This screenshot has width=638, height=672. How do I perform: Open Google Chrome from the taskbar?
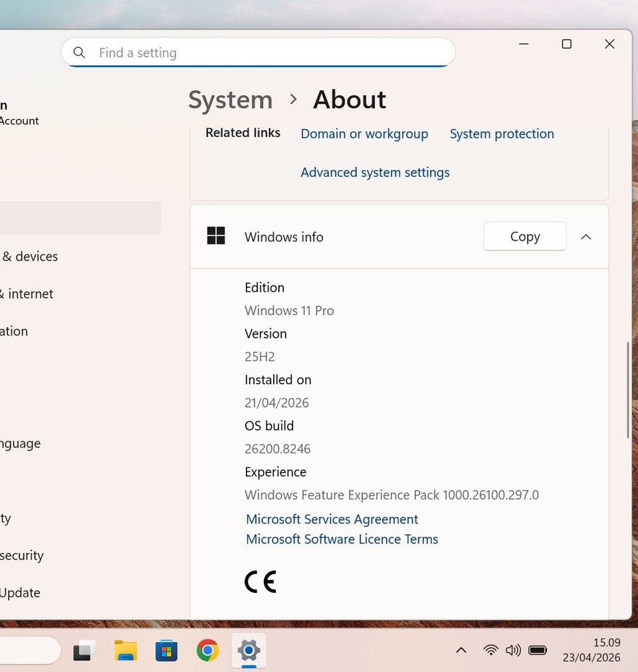point(207,650)
